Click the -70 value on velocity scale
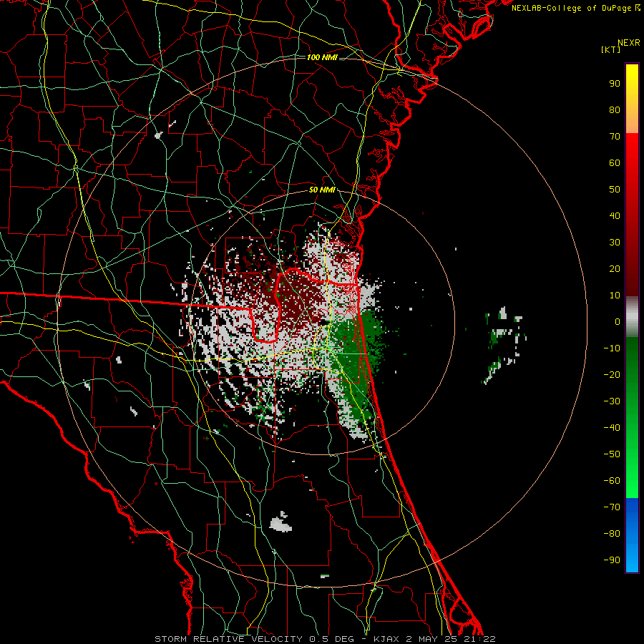 [x=612, y=507]
